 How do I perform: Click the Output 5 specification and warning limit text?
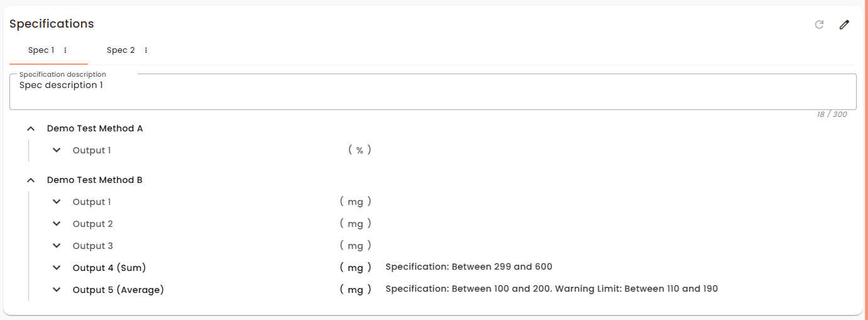coord(551,289)
